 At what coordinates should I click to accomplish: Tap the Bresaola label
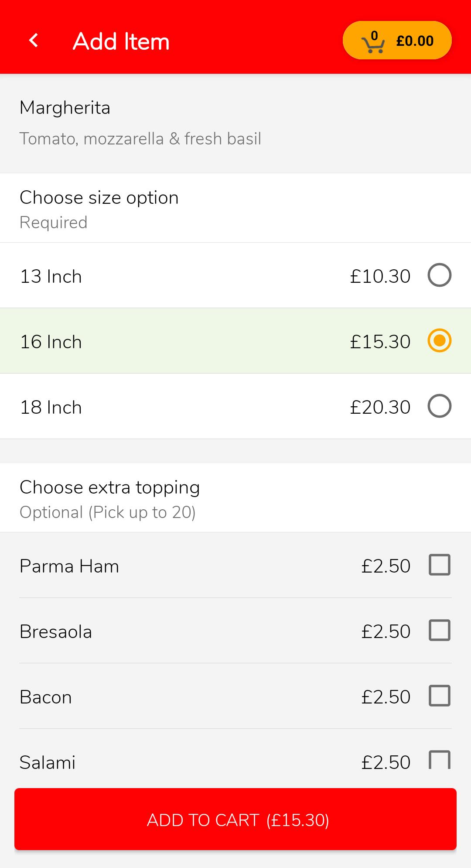click(x=56, y=631)
